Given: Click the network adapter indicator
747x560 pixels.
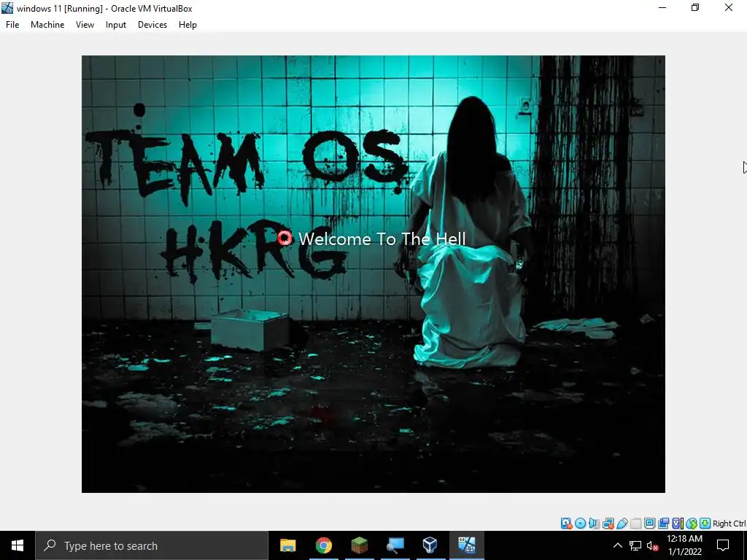Looking at the screenshot, I should tap(608, 524).
